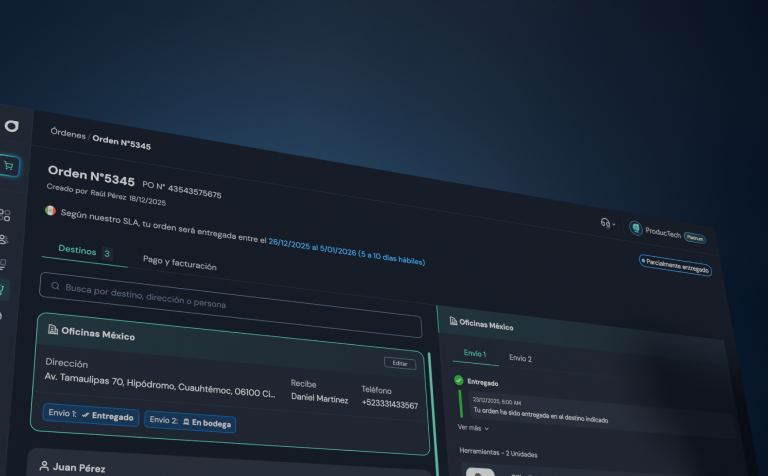Viewport: 768px width, 476px height.
Task: Click the Av. Tamaulipas 70 address text
Action: [160, 385]
